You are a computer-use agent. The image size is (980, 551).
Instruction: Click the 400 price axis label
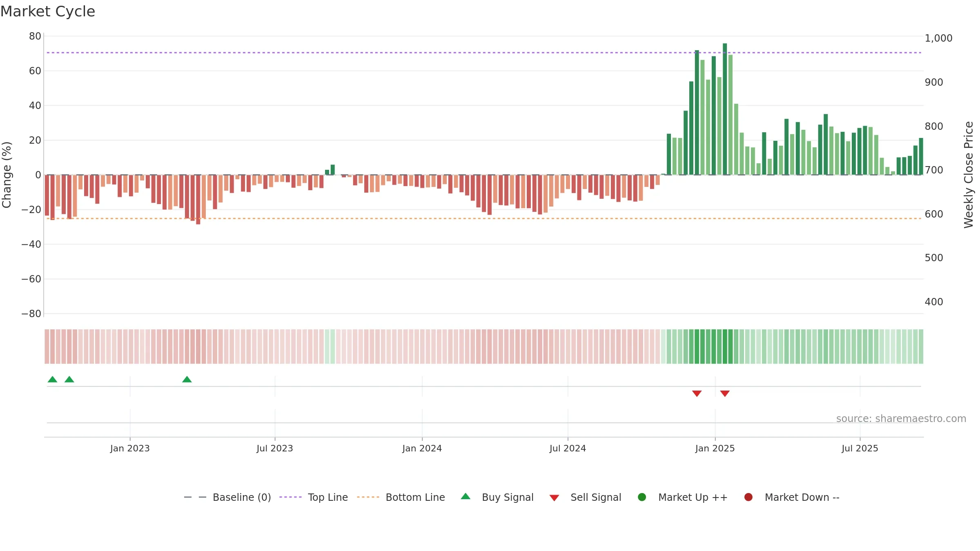[x=934, y=302]
